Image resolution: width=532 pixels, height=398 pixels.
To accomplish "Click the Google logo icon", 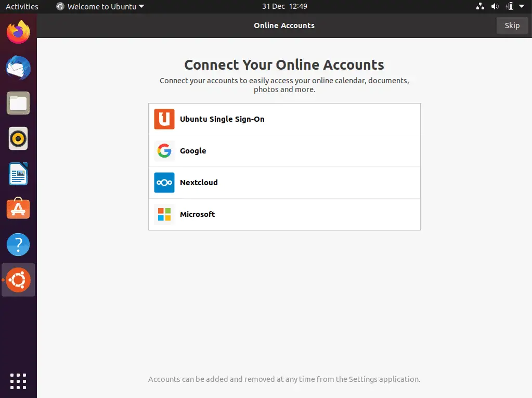I will [164, 151].
